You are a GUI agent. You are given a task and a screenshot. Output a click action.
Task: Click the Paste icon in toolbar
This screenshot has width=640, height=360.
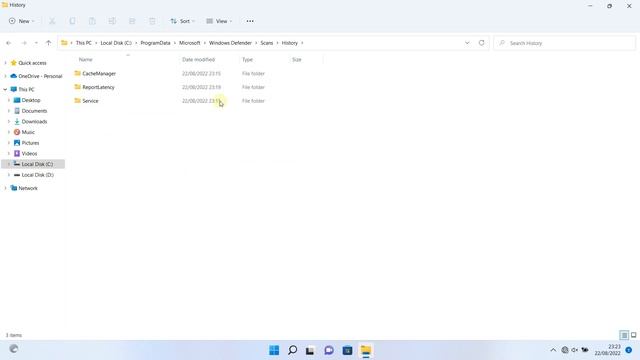(92, 21)
